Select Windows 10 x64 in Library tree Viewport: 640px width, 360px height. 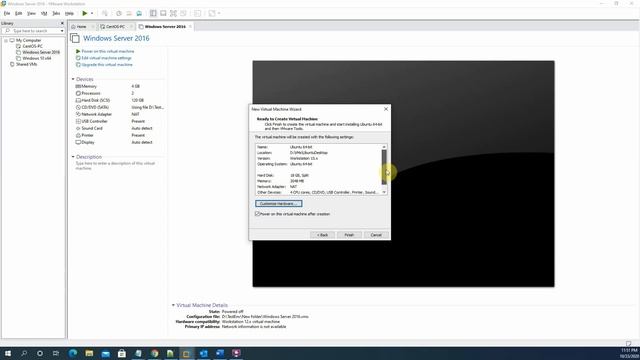34,58
